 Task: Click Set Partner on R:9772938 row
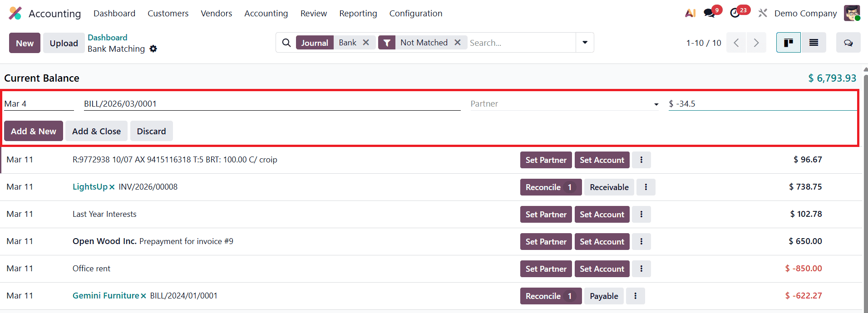546,160
